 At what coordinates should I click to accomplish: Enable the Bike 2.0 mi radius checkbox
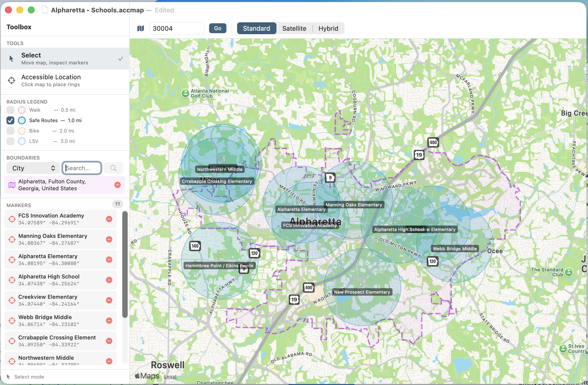click(x=10, y=131)
